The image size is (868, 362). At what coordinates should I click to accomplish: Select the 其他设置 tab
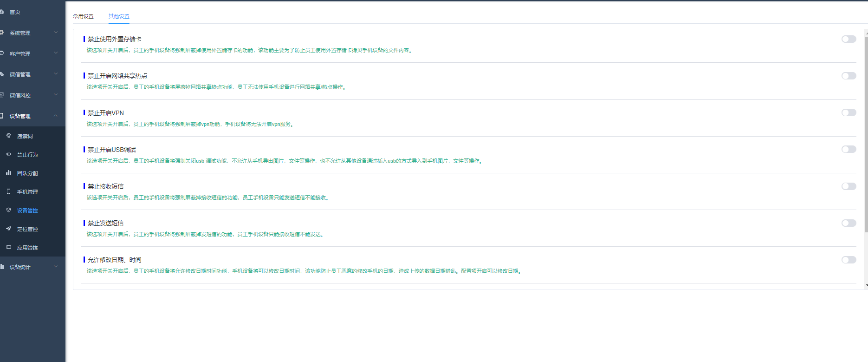click(119, 16)
